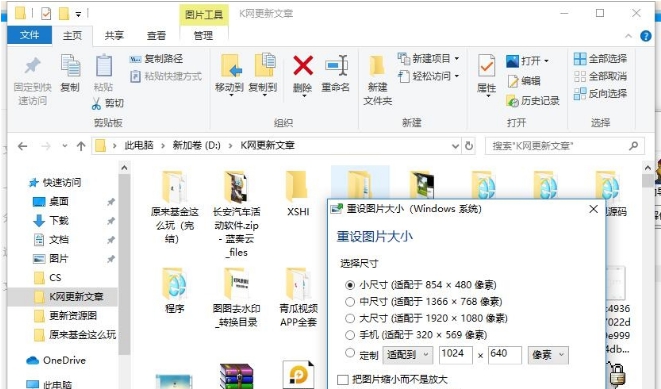Click the 移动到 move-to icon

tap(231, 66)
